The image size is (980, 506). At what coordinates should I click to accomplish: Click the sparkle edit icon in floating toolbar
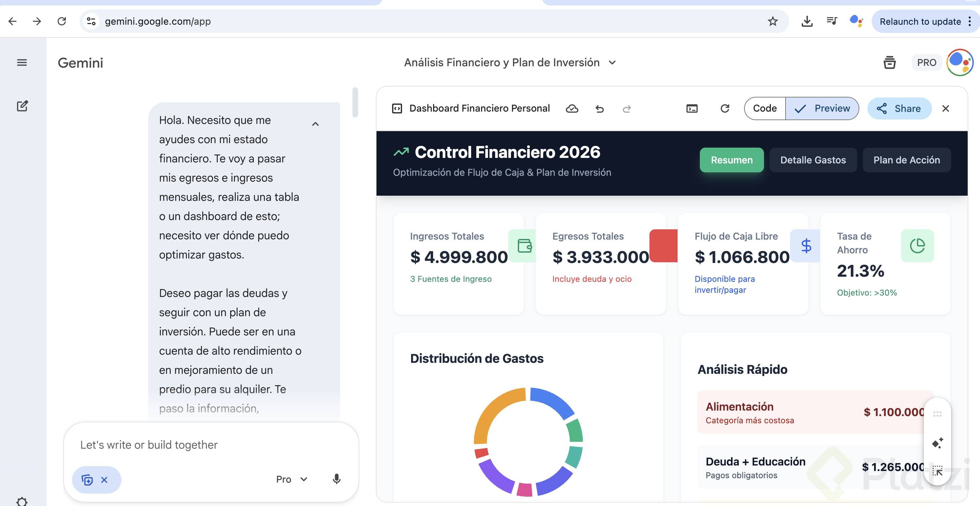click(x=937, y=443)
